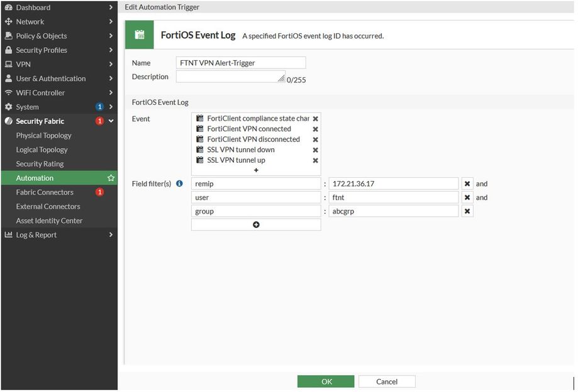Delete the group field filter
Screen dimensions: 578x392
pos(467,212)
